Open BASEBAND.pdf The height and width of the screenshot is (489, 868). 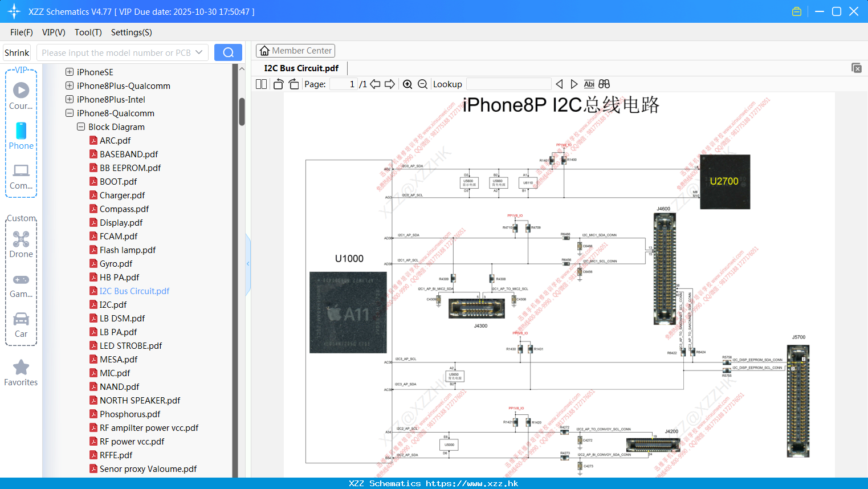[129, 154]
